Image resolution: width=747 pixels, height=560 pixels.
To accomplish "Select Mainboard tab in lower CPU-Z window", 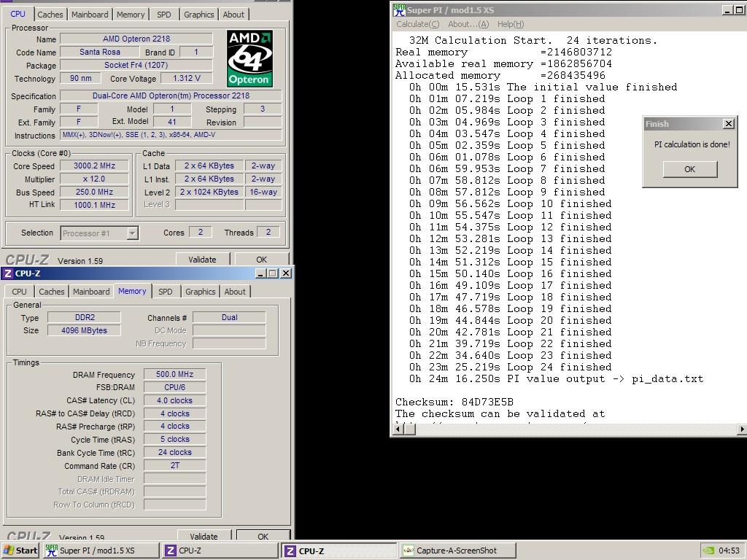I will [x=91, y=292].
